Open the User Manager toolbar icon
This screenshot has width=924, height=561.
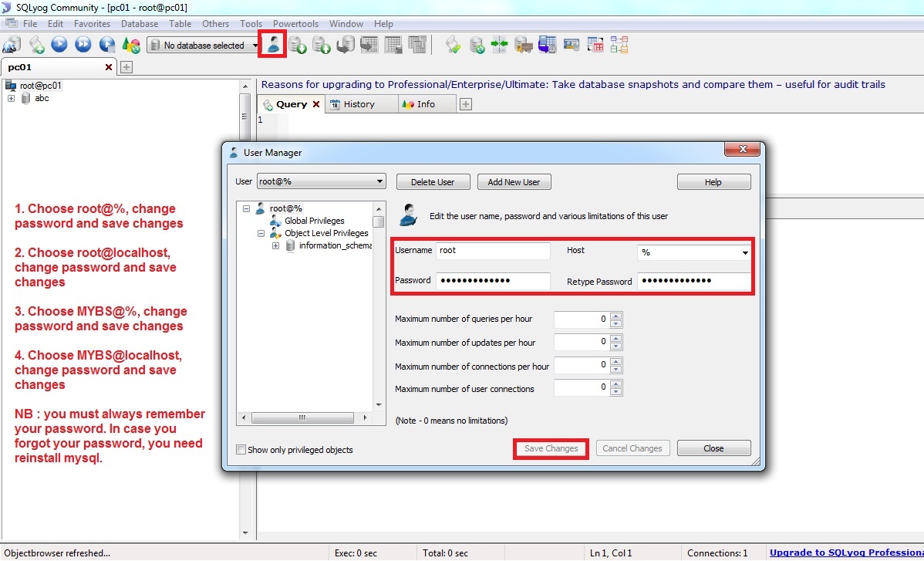273,45
